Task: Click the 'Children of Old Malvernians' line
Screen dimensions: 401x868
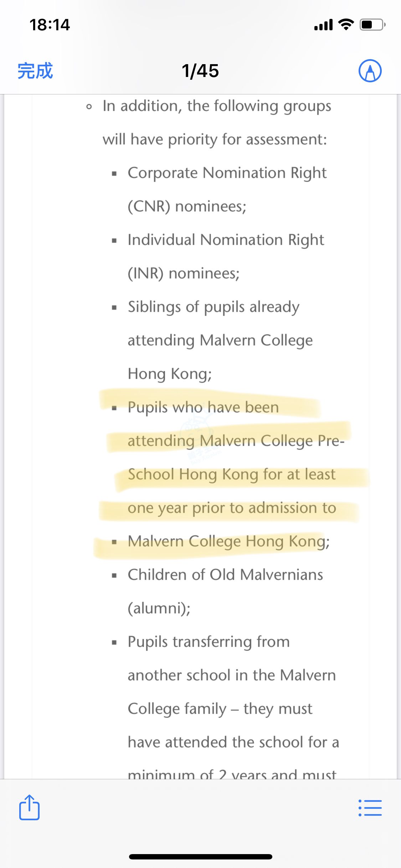Action: tap(225, 575)
